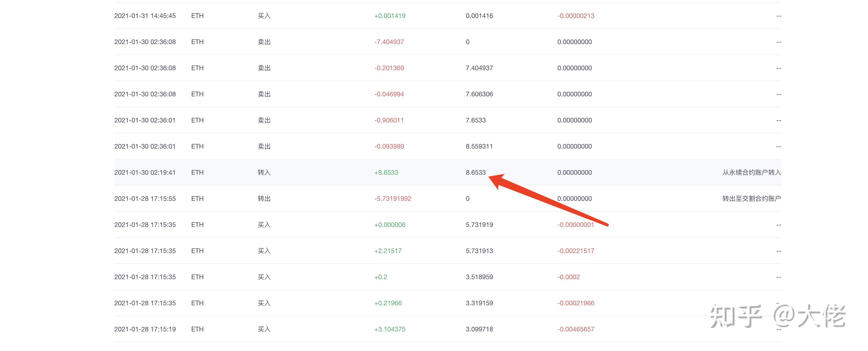Click the remark 转出至交割合约账户
This screenshot has height=351, width=868.
(x=752, y=198)
